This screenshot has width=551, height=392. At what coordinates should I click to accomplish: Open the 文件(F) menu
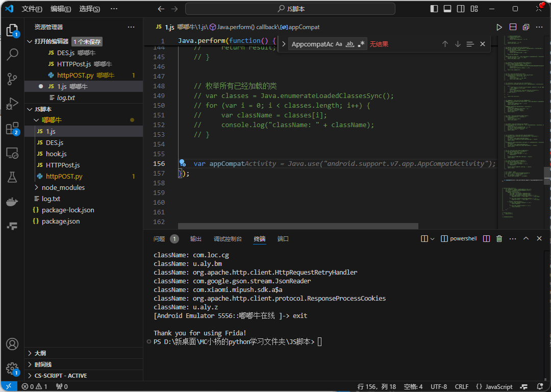32,9
